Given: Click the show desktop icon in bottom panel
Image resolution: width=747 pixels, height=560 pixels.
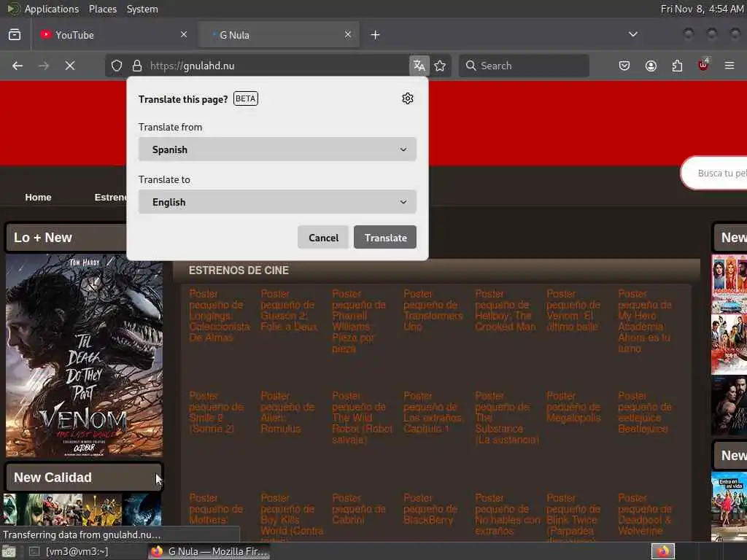Looking at the screenshot, I should (x=9, y=552).
